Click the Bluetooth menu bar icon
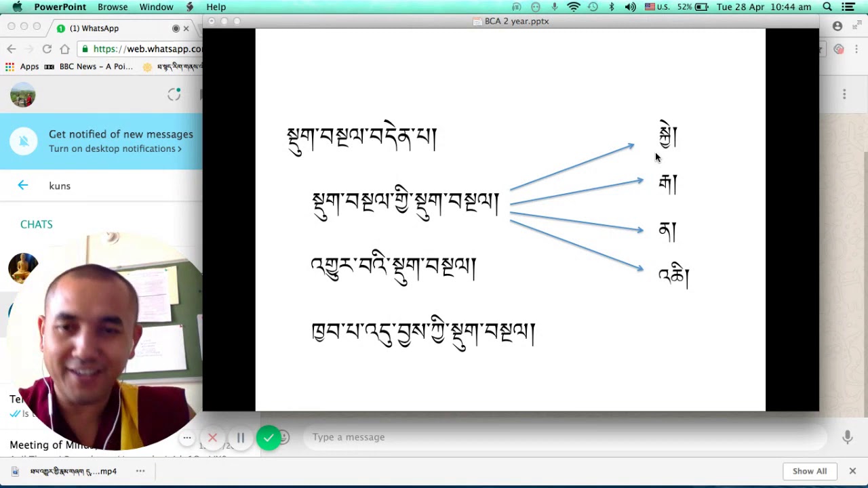 (612, 7)
